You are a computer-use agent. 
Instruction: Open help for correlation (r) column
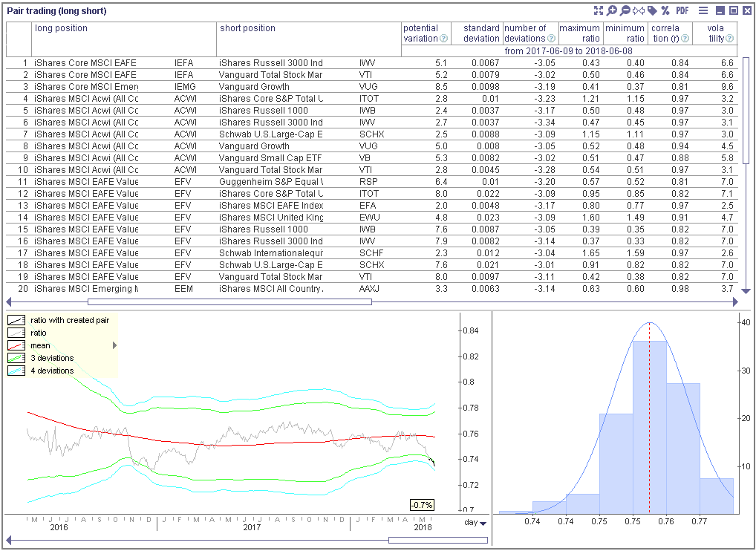coord(685,39)
